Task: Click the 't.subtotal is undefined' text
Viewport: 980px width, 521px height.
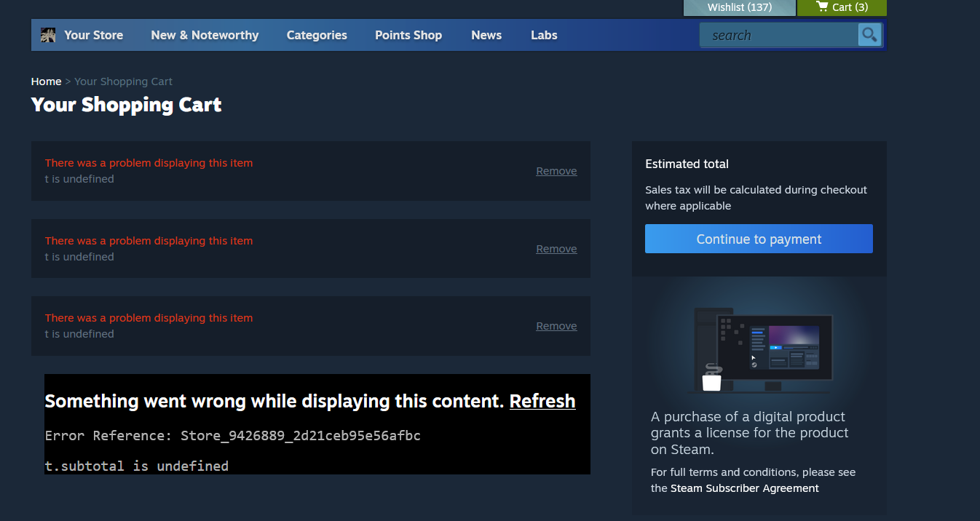Action: 137,466
